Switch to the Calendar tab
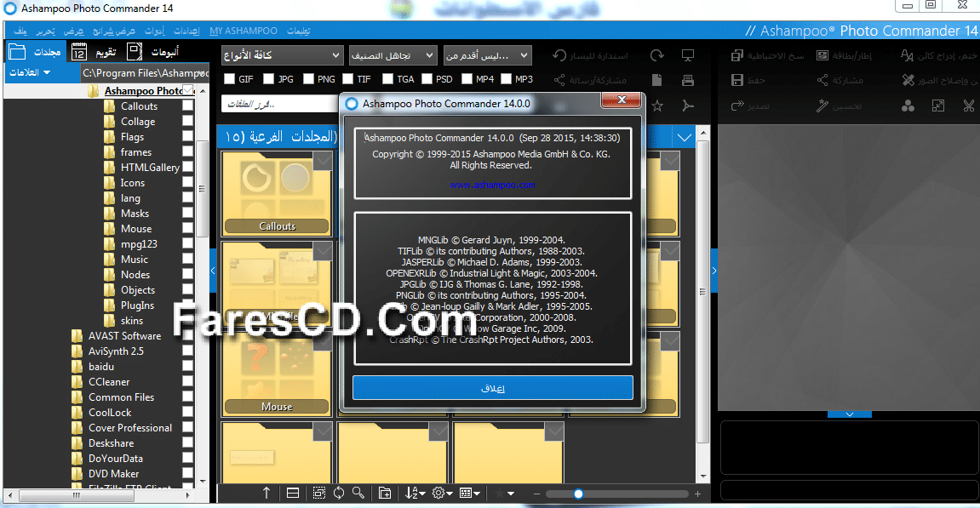 pyautogui.click(x=94, y=52)
